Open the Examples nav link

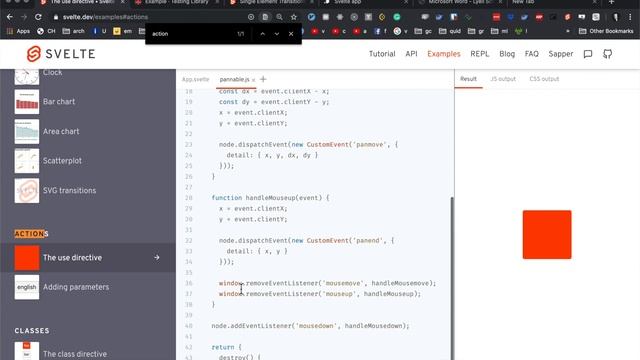pos(444,54)
